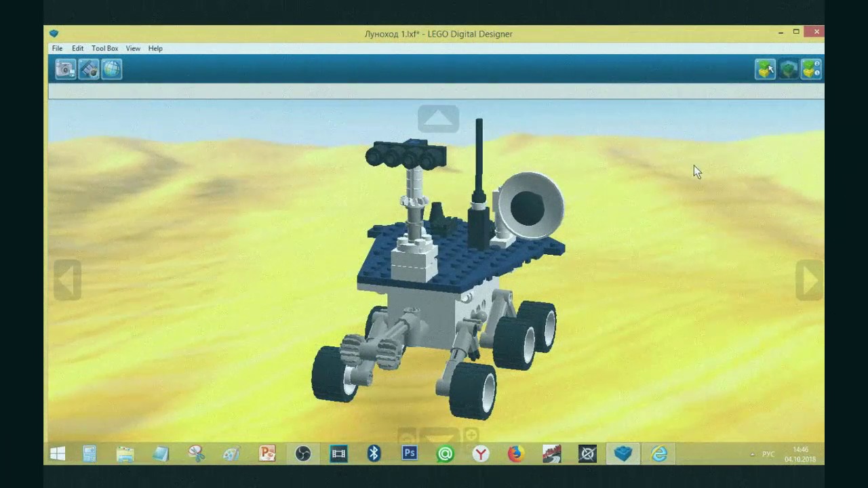Open the File menu
This screenshot has height=488, width=868.
coord(57,49)
